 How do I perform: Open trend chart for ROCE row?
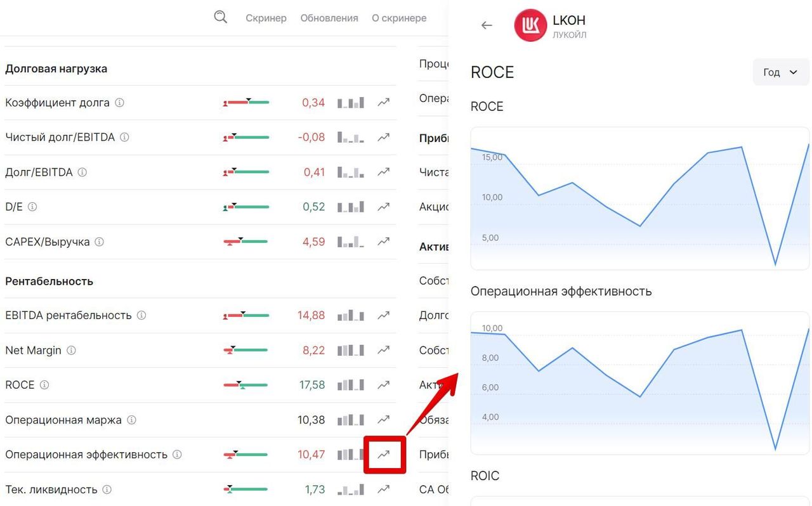tap(384, 385)
